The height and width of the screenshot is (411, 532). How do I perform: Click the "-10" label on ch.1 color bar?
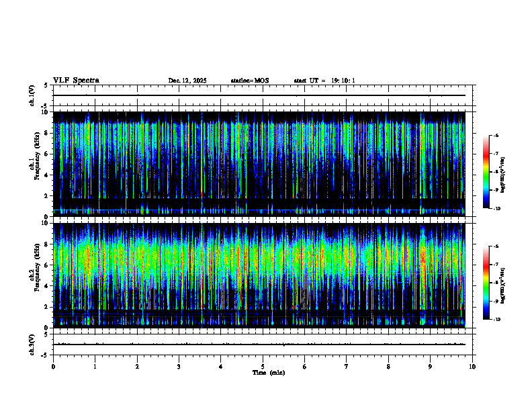[x=496, y=209]
